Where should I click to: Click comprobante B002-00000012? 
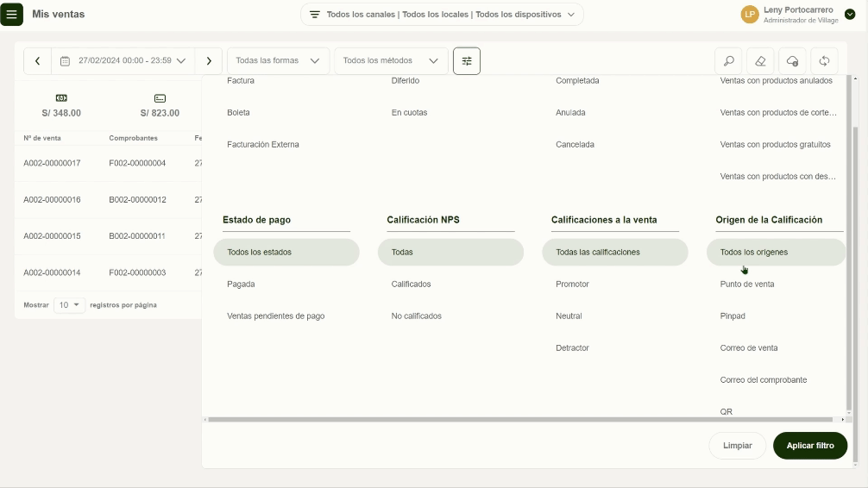(x=137, y=200)
